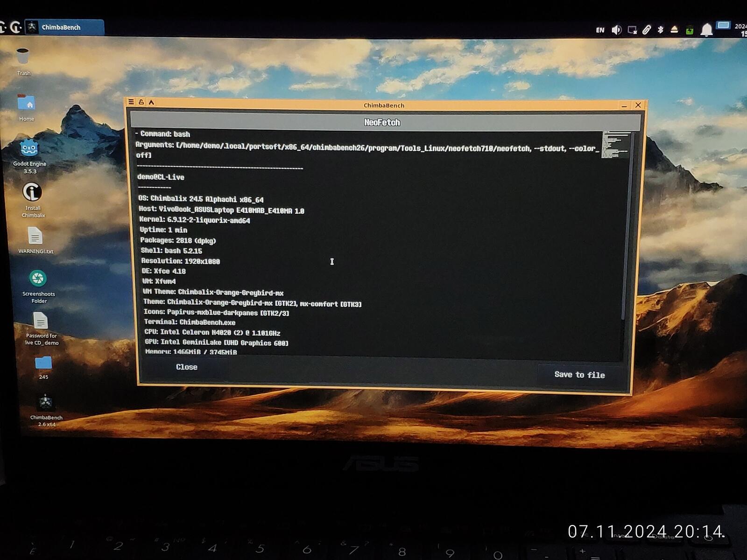Click the eject removable media tray icon
The width and height of the screenshot is (747, 560).
(674, 30)
